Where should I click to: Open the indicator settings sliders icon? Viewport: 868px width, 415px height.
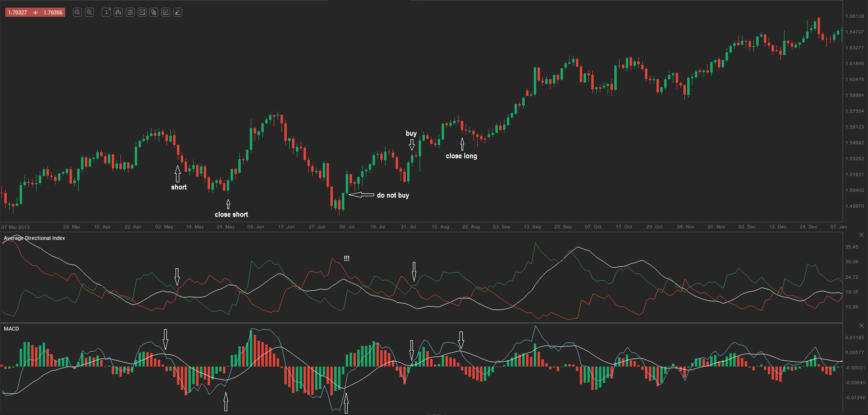pyautogui.click(x=130, y=12)
